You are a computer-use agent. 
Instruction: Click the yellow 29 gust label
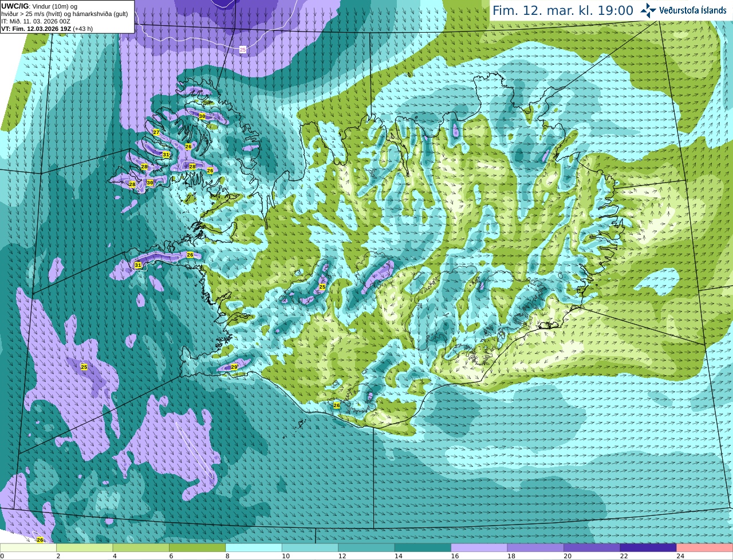(x=234, y=367)
